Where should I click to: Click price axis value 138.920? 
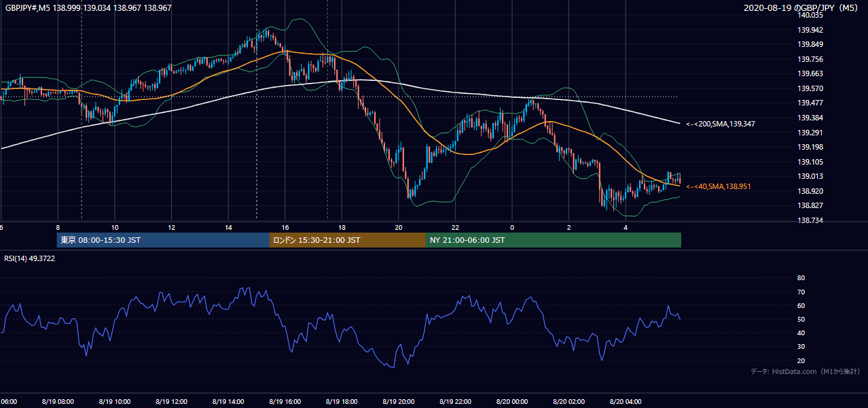click(810, 192)
